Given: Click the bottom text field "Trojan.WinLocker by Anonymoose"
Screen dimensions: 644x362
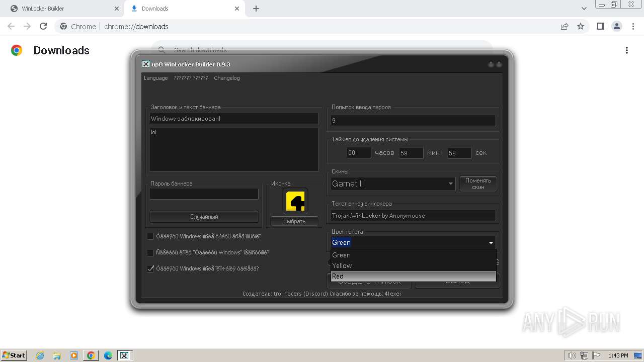Looking at the screenshot, I should pos(413,216).
